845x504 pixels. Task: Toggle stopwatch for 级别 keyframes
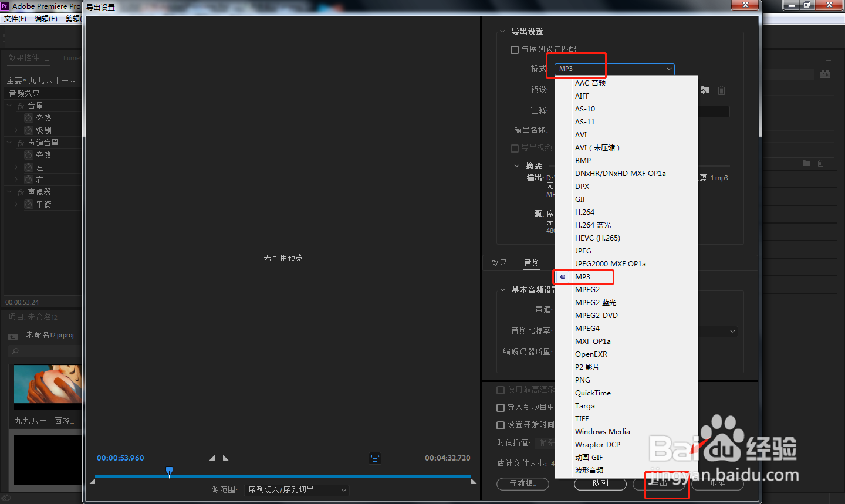(x=28, y=130)
